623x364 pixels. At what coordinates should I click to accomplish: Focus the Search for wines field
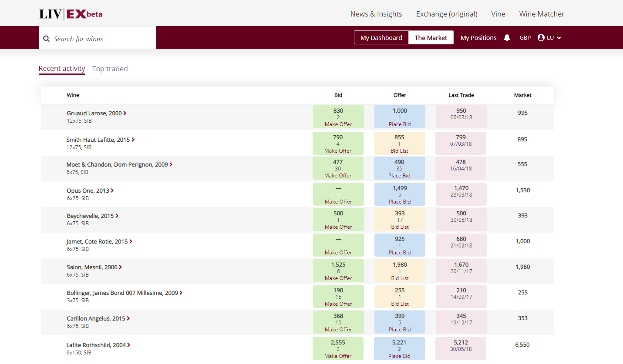(98, 38)
